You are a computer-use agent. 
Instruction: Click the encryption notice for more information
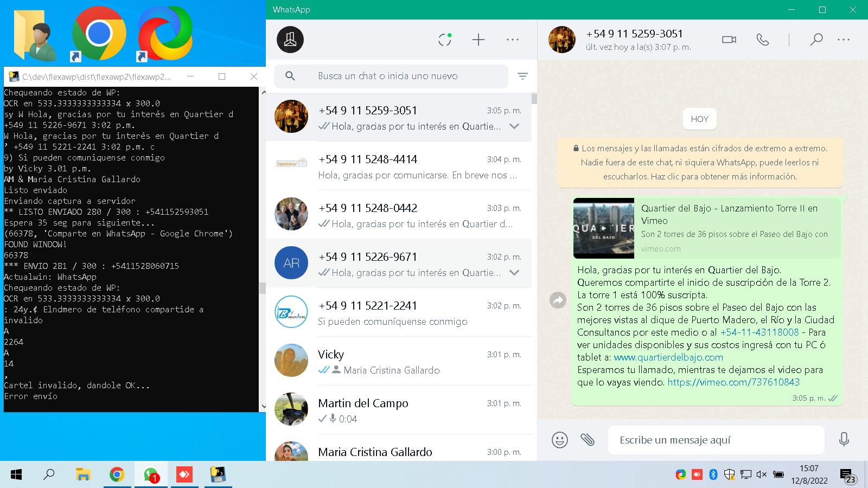700,162
